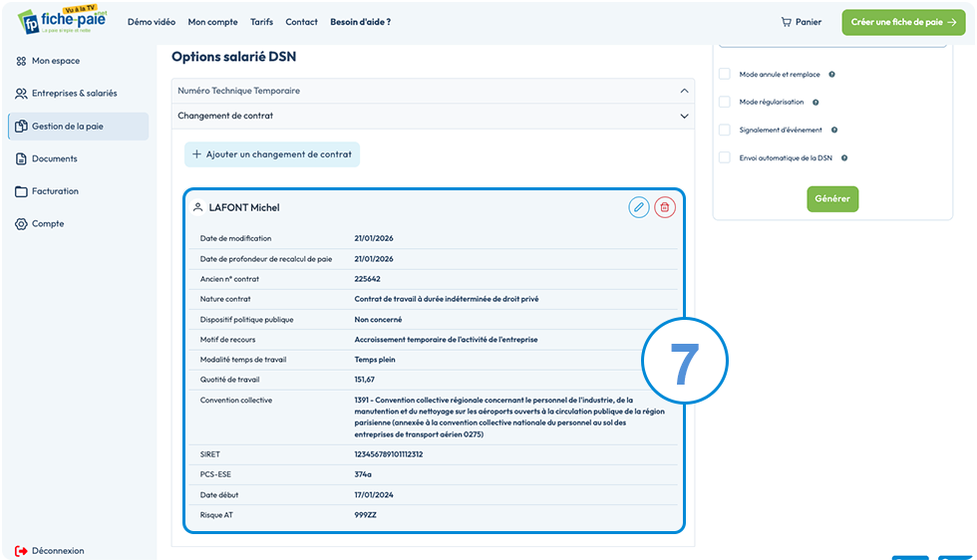Click the Déconnexion logout icon
Viewport: 977px width, 560px height.
tap(21, 551)
